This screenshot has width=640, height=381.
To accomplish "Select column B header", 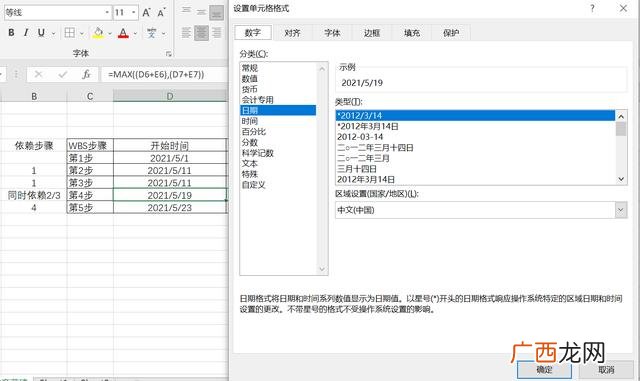I will pyautogui.click(x=34, y=96).
